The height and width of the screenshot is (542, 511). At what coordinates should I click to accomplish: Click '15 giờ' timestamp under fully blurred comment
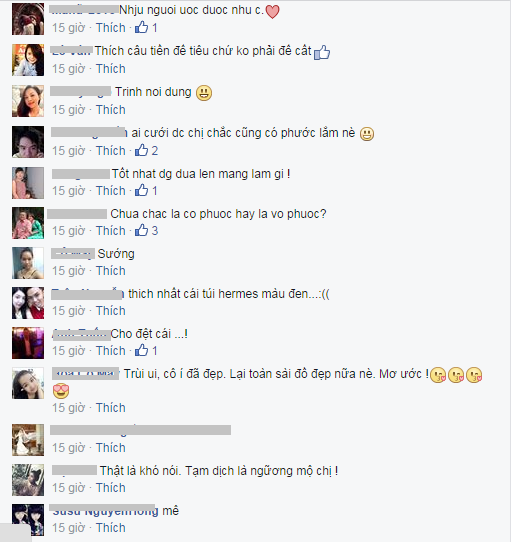coord(69,448)
